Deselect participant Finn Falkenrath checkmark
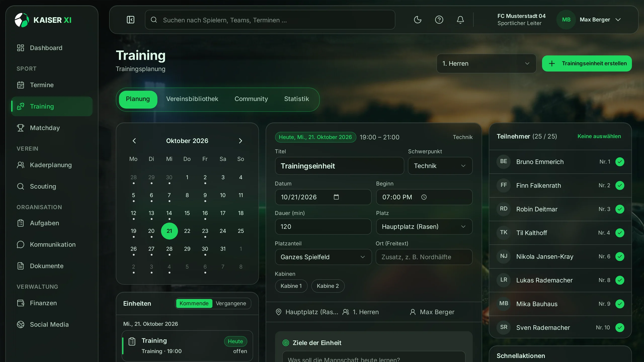Screen dimensions: 644x362 (620, 186)
